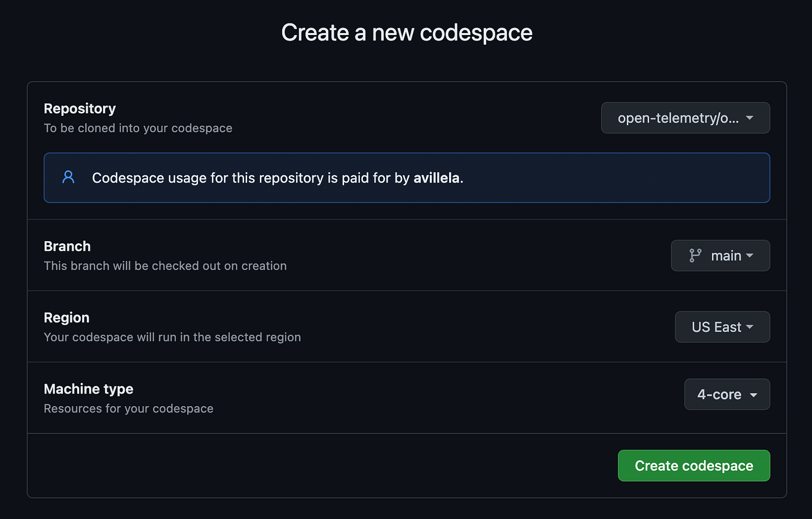This screenshot has height=519, width=812.
Task: Click the Machine type label
Action: [88, 389]
